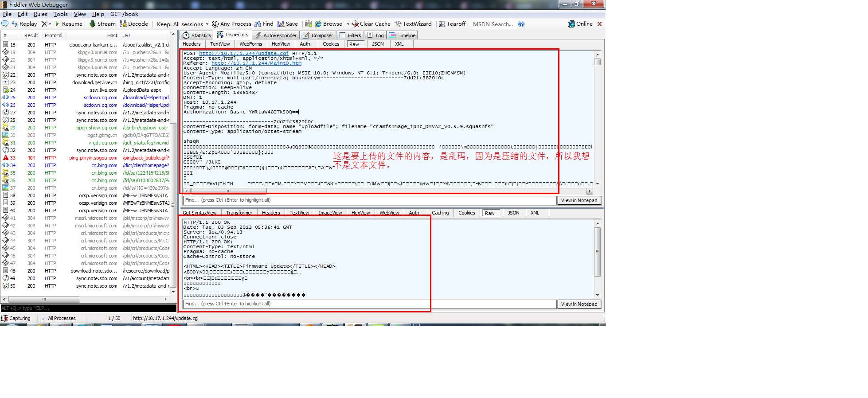
Task: Click the camera screenshot toolbar icon
Action: (x=309, y=24)
